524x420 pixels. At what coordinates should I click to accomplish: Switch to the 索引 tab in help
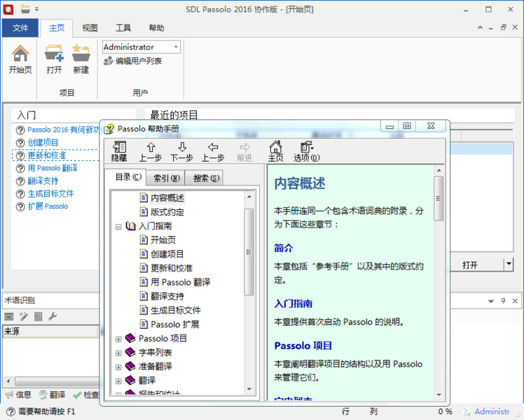[166, 178]
